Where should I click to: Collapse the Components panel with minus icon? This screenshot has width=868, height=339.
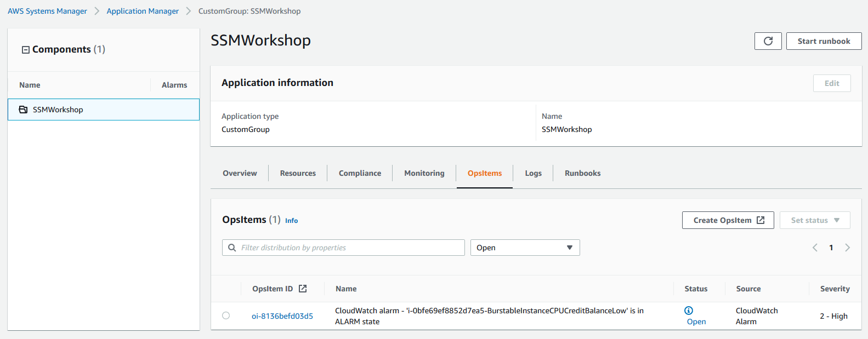click(25, 50)
